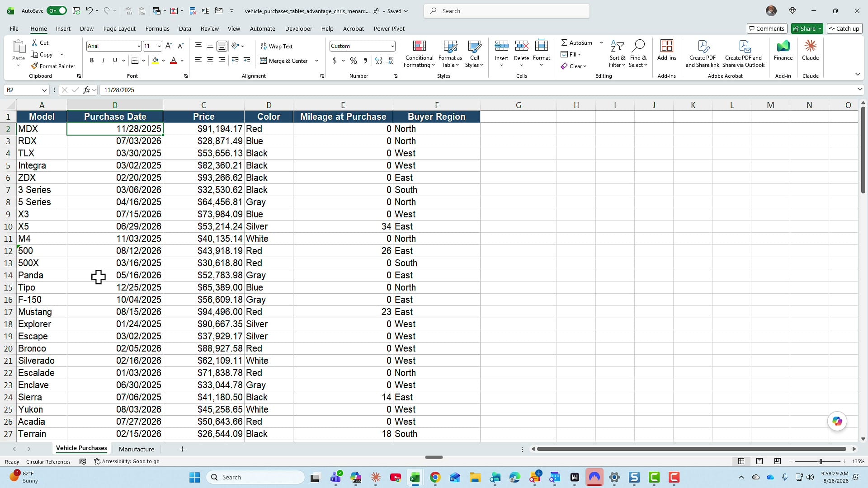Open Add-ins
This screenshot has height=488, width=868.
coord(666,50)
